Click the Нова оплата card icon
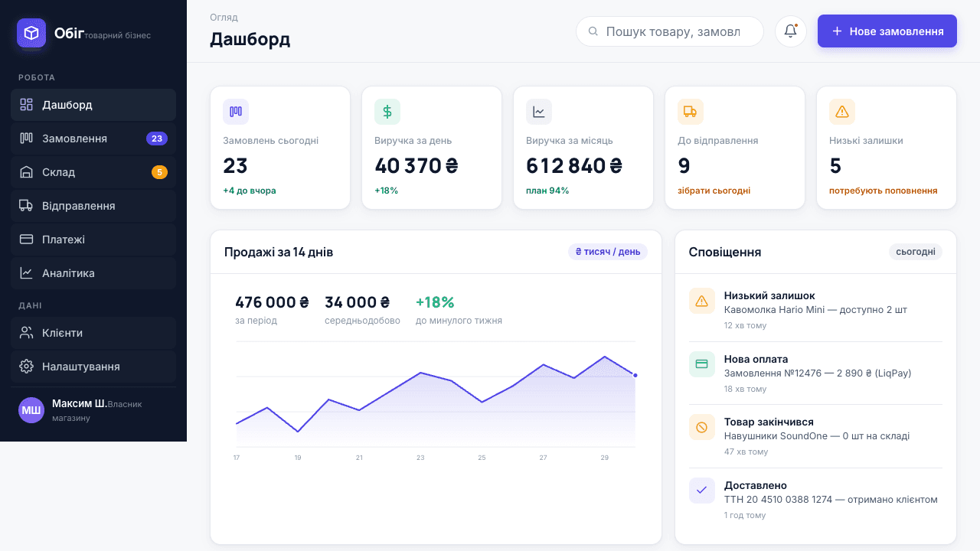The height and width of the screenshot is (551, 980). pos(702,364)
